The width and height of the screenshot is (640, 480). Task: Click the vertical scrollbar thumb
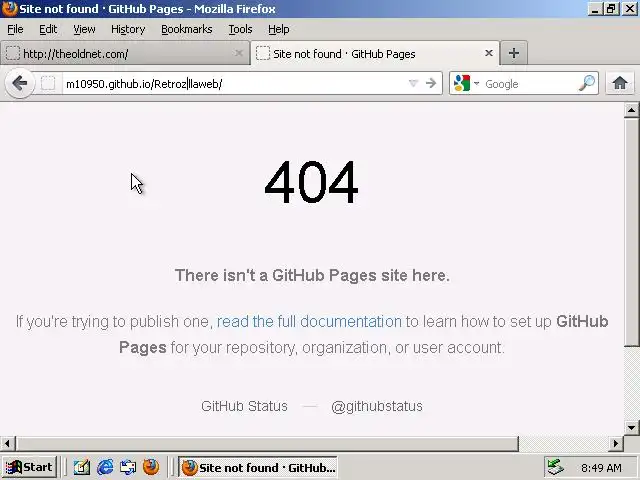[x=631, y=232]
